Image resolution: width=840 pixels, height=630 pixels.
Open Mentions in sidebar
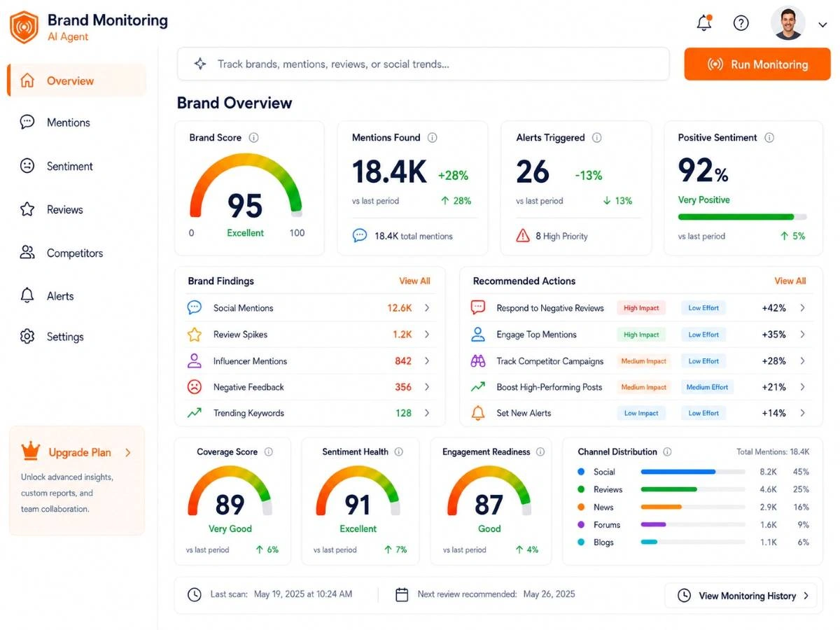(x=68, y=122)
